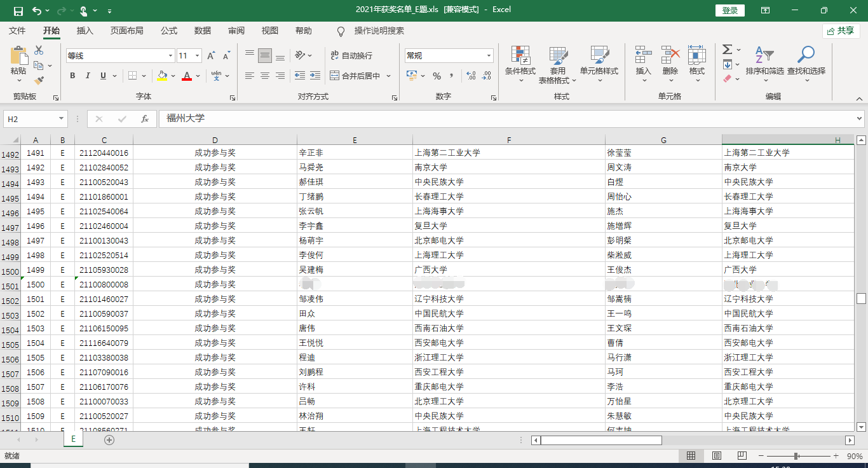
Task: Top align cell contents
Action: click(x=250, y=55)
